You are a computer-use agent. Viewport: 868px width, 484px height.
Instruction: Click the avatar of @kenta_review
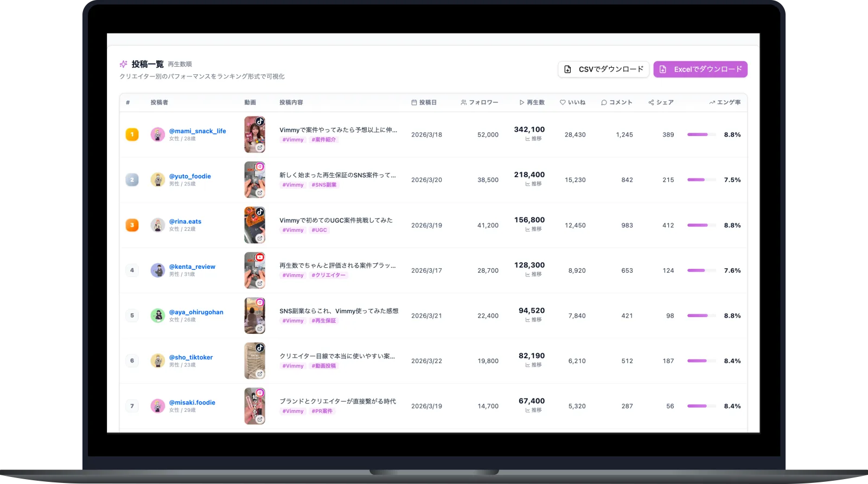point(158,270)
